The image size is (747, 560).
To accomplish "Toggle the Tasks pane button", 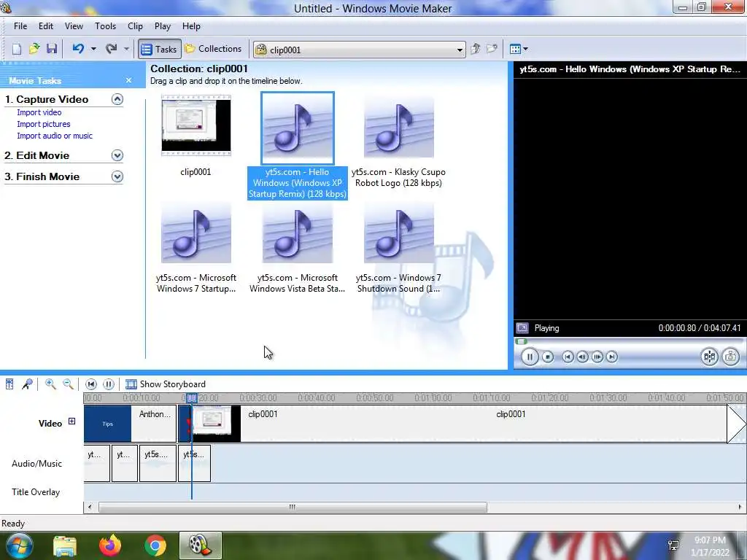I will pos(160,49).
